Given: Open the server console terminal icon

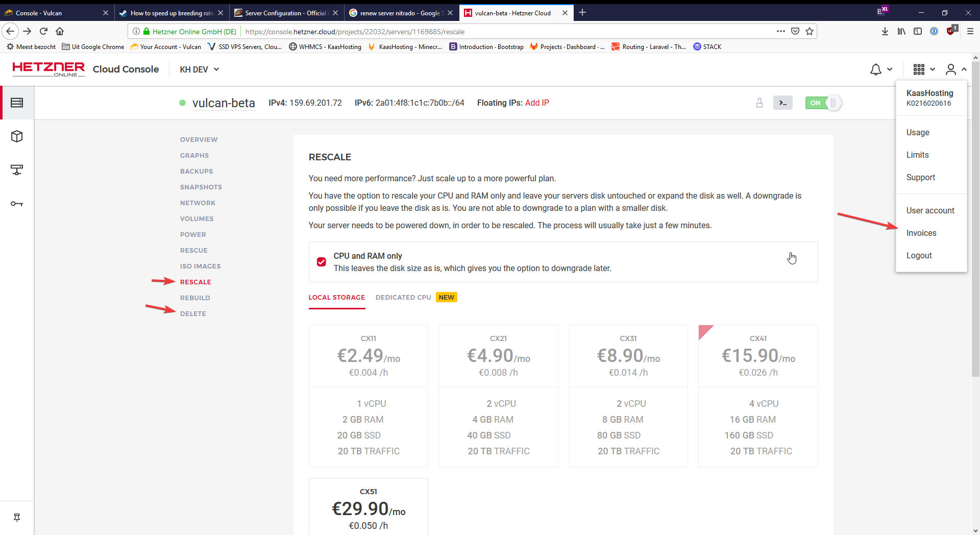Looking at the screenshot, I should (782, 103).
